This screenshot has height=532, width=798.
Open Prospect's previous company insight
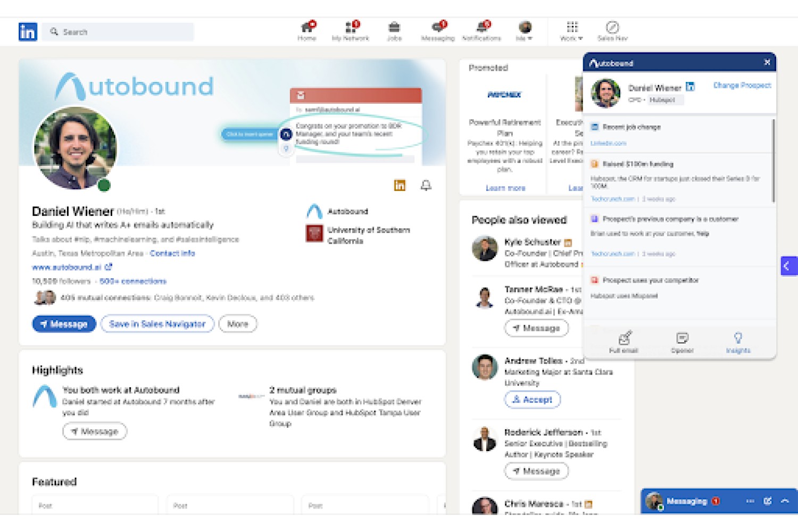coord(670,219)
